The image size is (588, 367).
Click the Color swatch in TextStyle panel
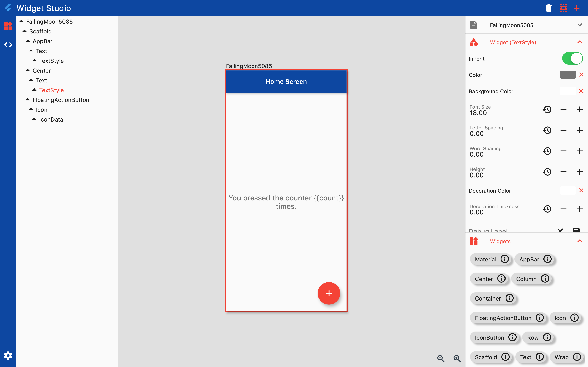[x=568, y=75]
